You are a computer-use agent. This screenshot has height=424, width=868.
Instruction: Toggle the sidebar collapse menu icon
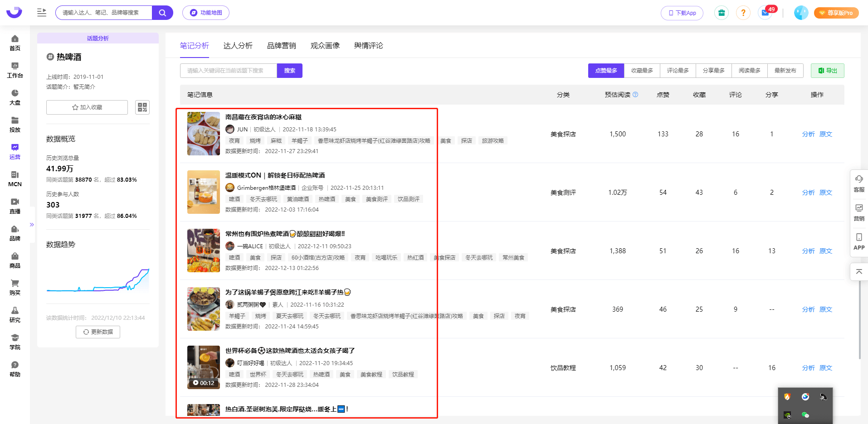(42, 13)
